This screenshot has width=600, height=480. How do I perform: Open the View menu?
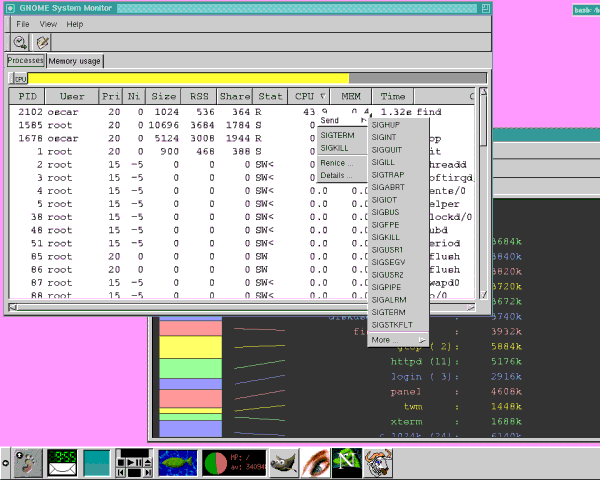coord(49,23)
